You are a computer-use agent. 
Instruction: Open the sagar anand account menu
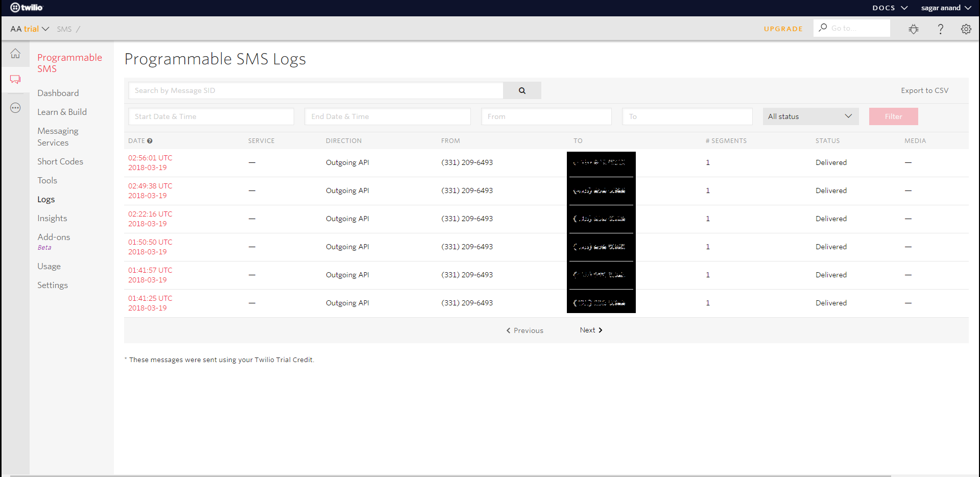[x=946, y=8]
